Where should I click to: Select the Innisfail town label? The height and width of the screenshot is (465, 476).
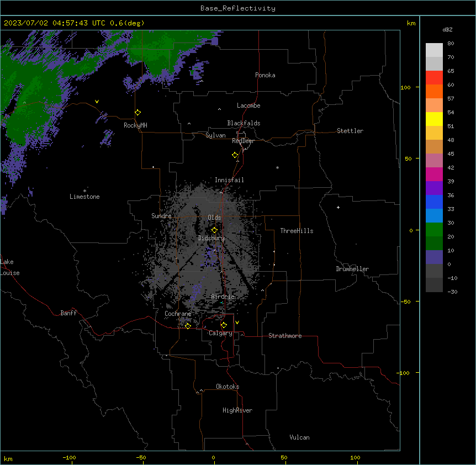(229, 180)
